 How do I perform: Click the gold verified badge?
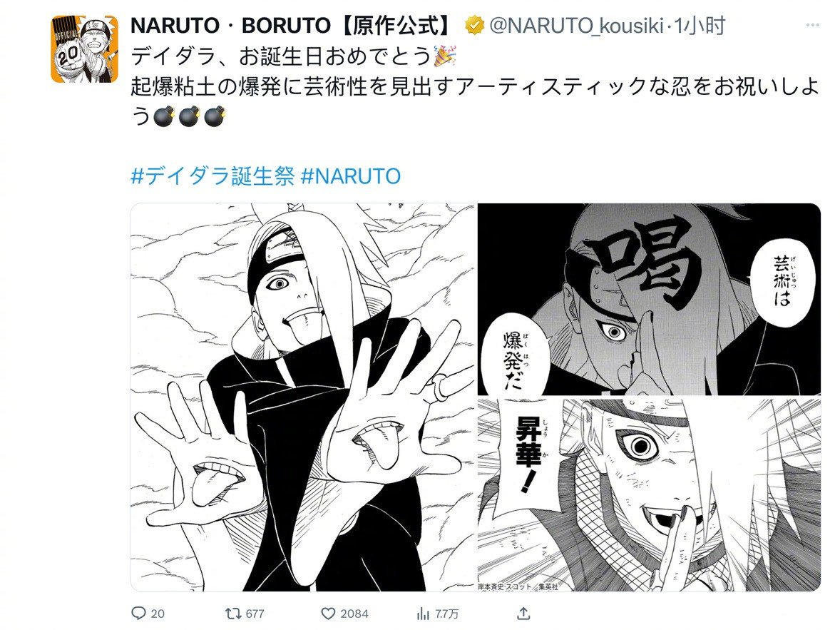tap(475, 25)
